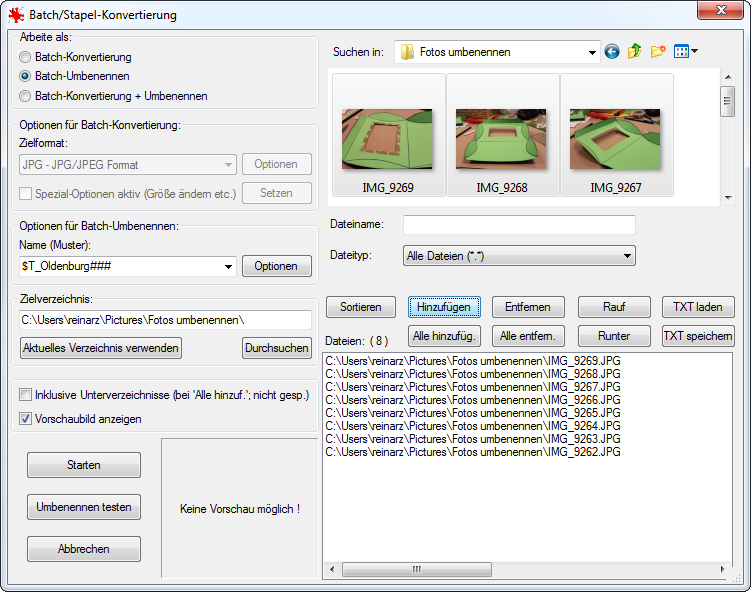Click the Abbrechen button
751x592 pixels.
click(x=84, y=549)
